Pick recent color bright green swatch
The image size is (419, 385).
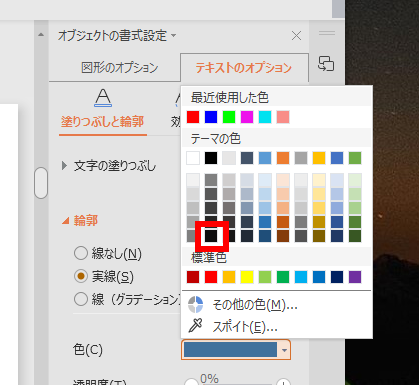click(x=229, y=117)
